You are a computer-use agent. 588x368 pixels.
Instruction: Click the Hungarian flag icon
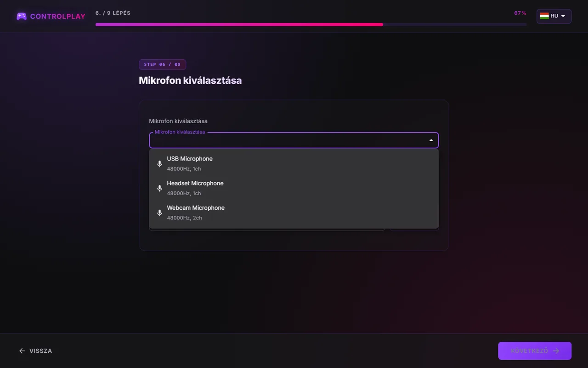tap(544, 16)
